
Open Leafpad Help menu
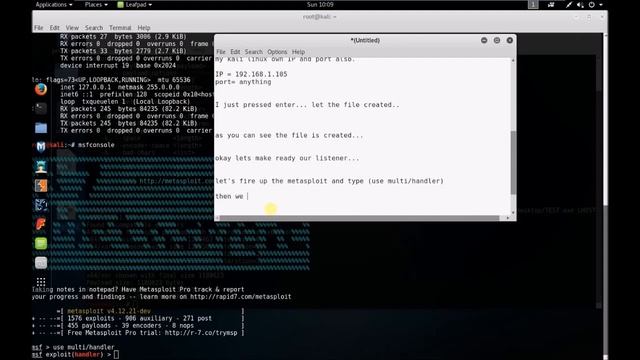[298, 52]
